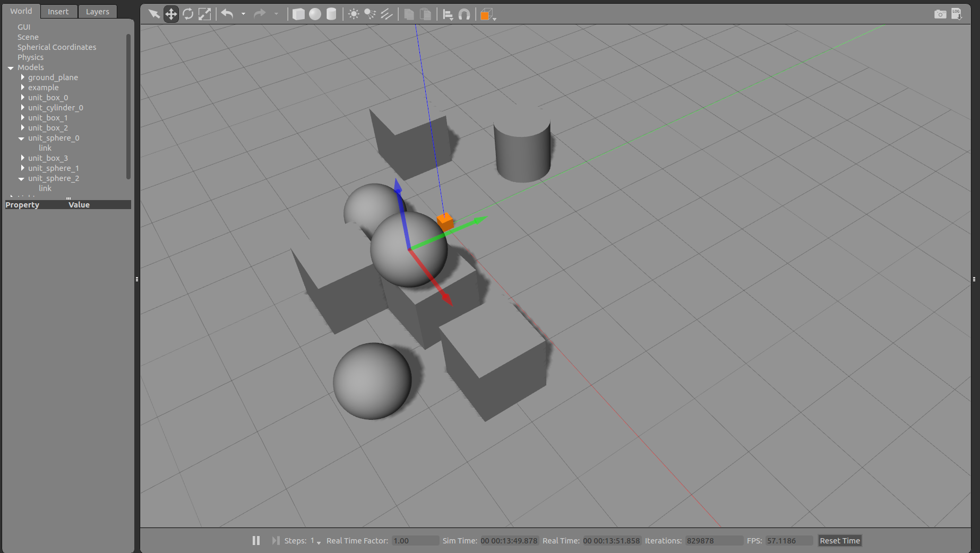Open the Layers tab

98,12
